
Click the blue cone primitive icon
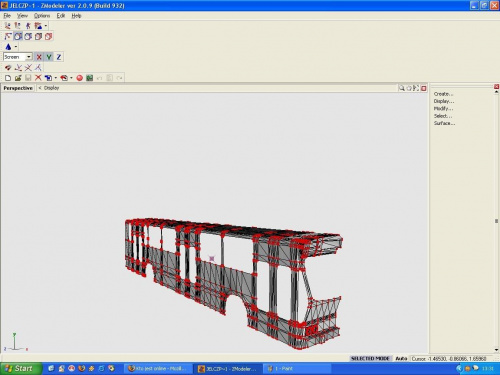click(8, 47)
